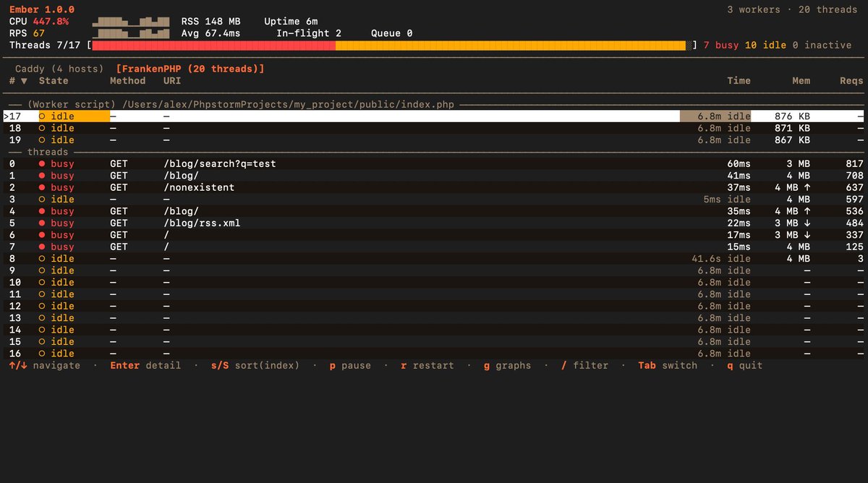Screen dimensions: 868x483
Task: Click the idle circle icon on thread 12
Action: point(42,306)
